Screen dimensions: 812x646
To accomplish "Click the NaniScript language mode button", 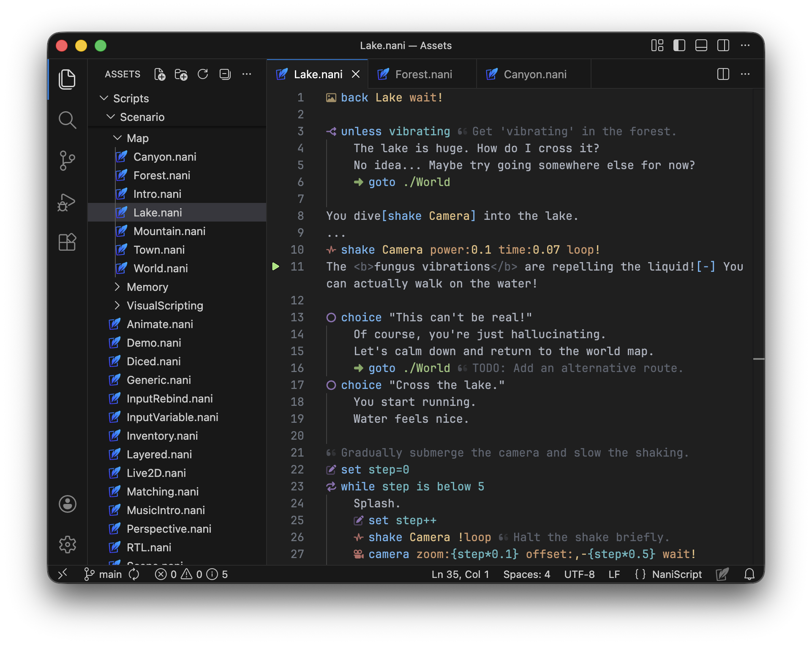I will (676, 574).
